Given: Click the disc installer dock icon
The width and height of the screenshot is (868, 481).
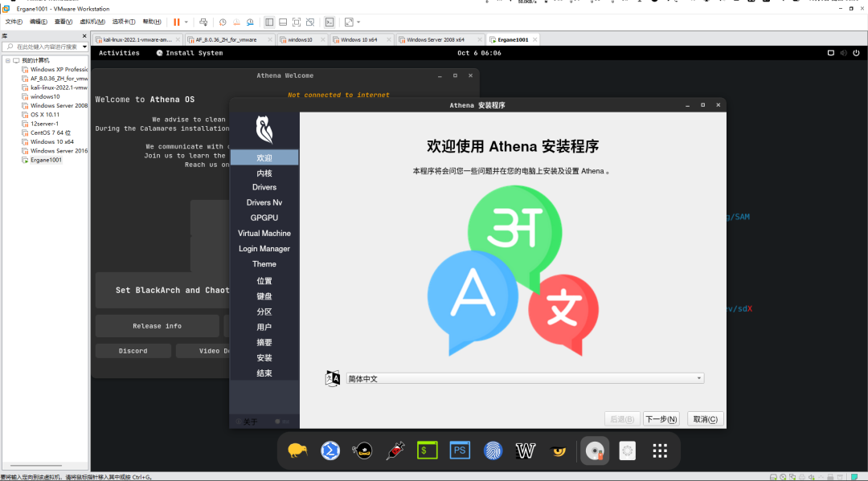Looking at the screenshot, I should (x=595, y=451).
